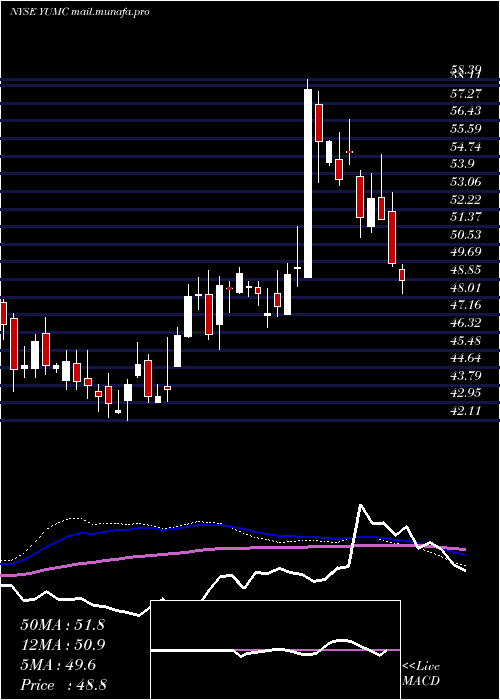Click the tallest white candlestick body
Viewport: 500px width, 700px height.
pos(308,183)
